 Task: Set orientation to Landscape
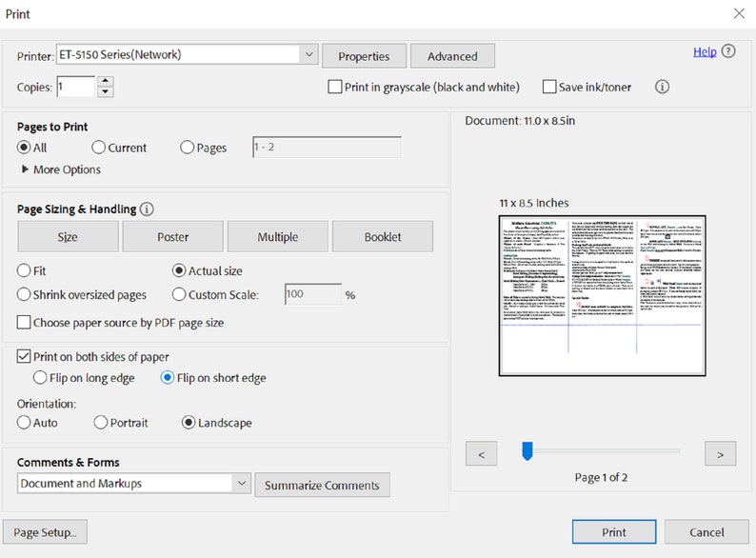tap(189, 423)
